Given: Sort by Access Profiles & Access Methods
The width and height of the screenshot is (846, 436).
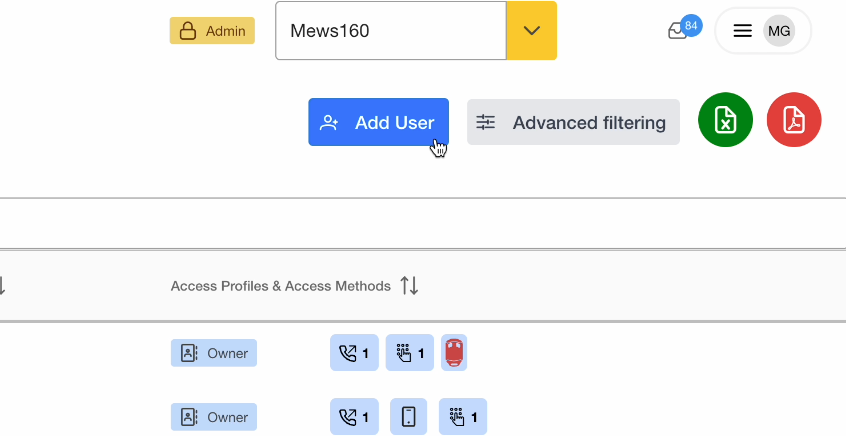Looking at the screenshot, I should (x=410, y=285).
